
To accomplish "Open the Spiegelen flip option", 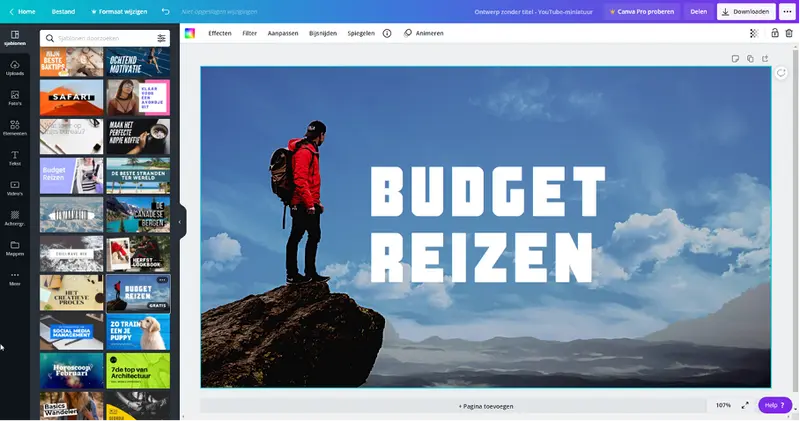I will pos(361,33).
